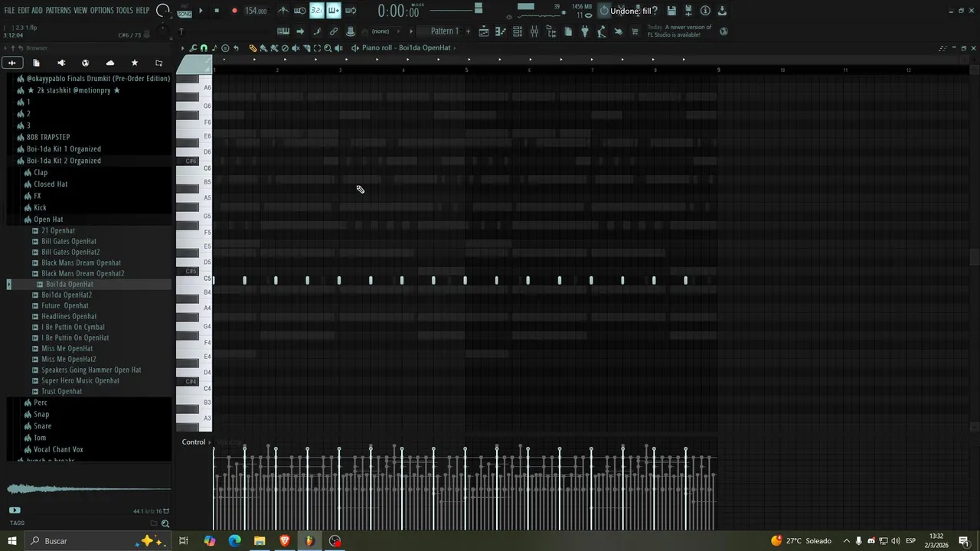The image size is (980, 551).
Task: Expand the Snare folder
Action: 43,426
